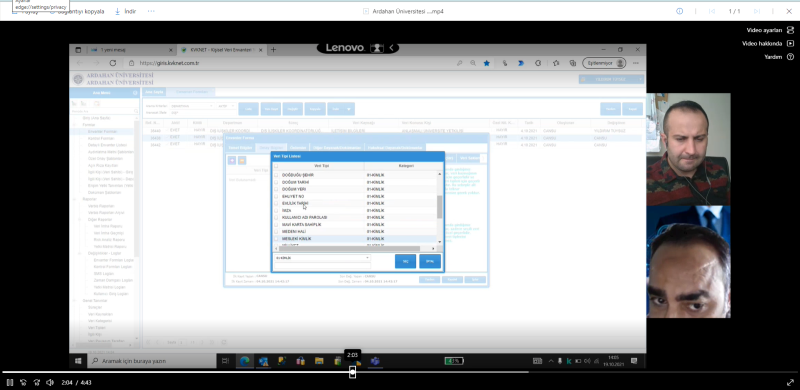Check the MESLEKİ KİMLİK row checkbox

(x=277, y=239)
